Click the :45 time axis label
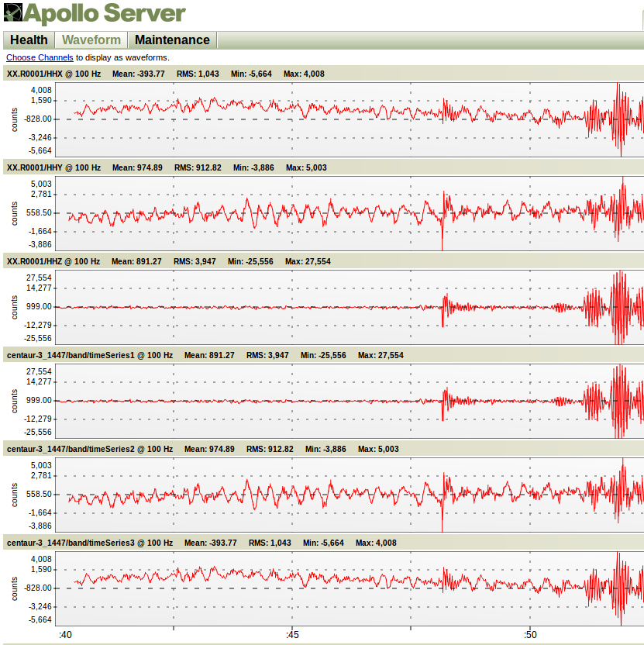This screenshot has height=645, width=644. coord(292,635)
